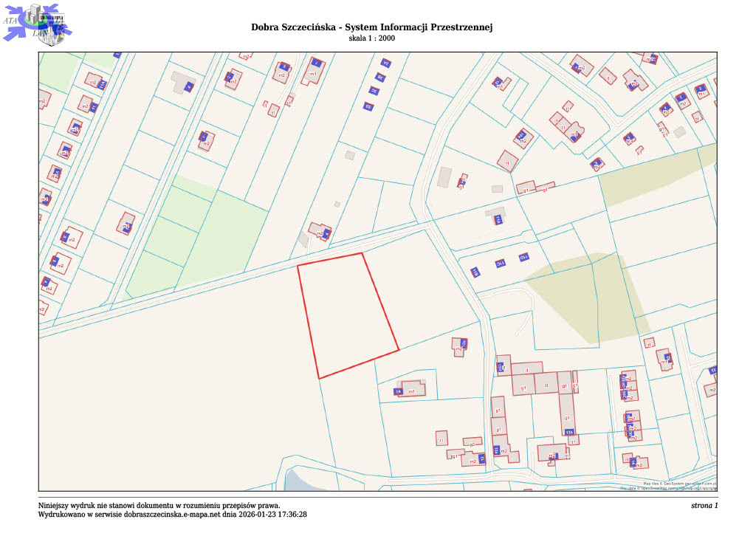Viewport: 756px width, 536px height.
Task: Select the building labeled i3
Action: pos(546,385)
